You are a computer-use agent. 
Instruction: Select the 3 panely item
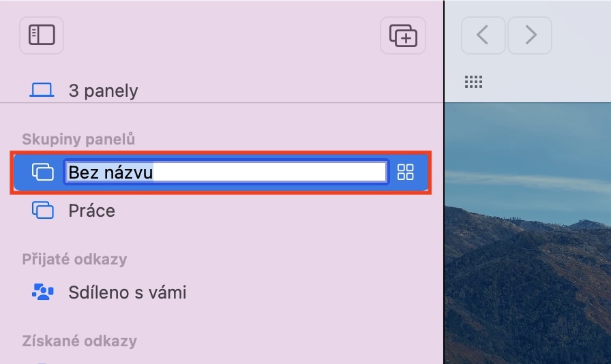[x=103, y=91]
